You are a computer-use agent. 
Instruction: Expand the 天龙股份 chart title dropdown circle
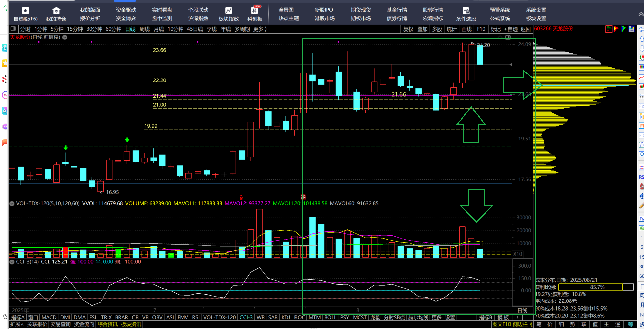tap(65, 37)
